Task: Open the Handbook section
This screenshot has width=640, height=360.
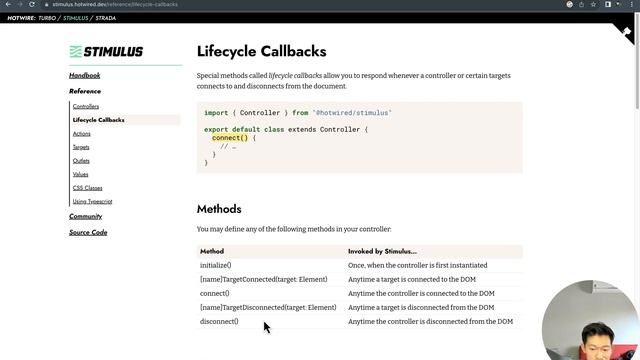Action: 84,76
